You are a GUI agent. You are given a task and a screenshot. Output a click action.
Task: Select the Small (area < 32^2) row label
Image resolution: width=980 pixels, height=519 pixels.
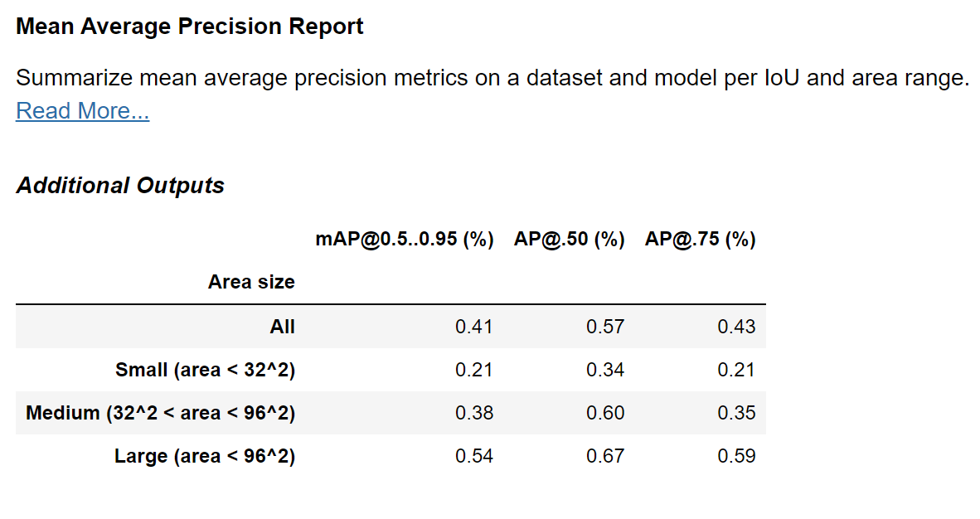205,370
